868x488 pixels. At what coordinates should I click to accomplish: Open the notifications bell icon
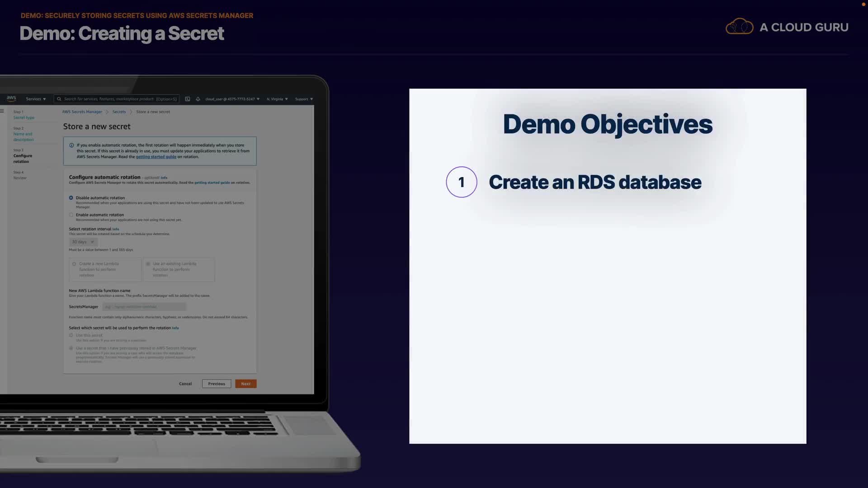click(x=198, y=99)
